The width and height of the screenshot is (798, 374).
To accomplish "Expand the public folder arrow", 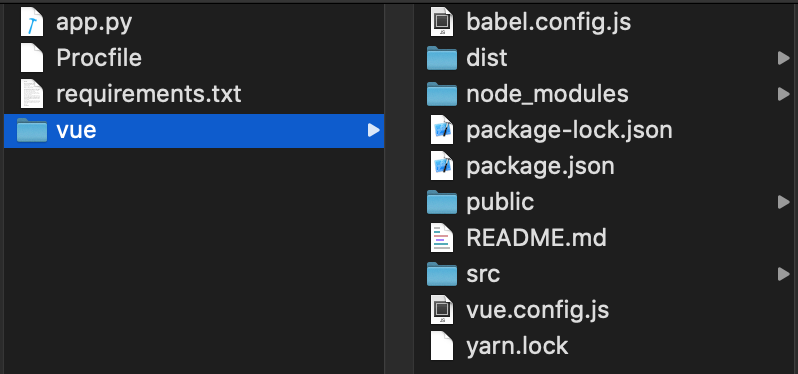I will point(784,203).
